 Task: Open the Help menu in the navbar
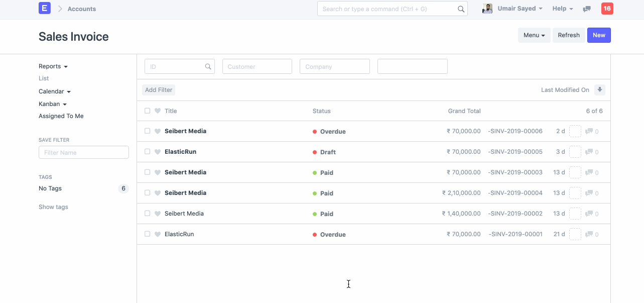pyautogui.click(x=562, y=9)
